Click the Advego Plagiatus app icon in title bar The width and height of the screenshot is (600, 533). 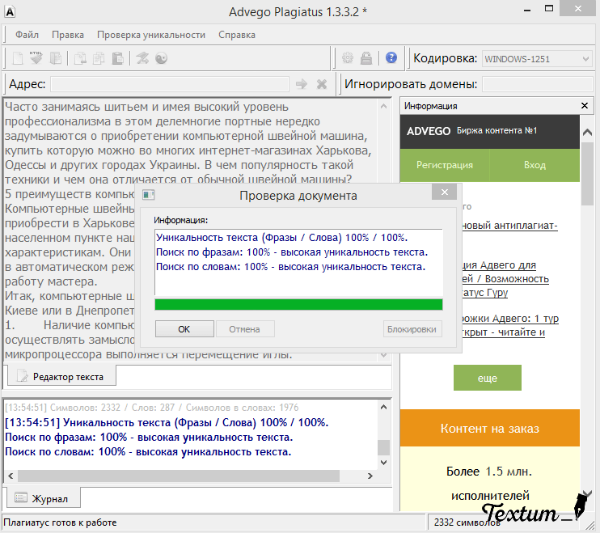coord(10,12)
